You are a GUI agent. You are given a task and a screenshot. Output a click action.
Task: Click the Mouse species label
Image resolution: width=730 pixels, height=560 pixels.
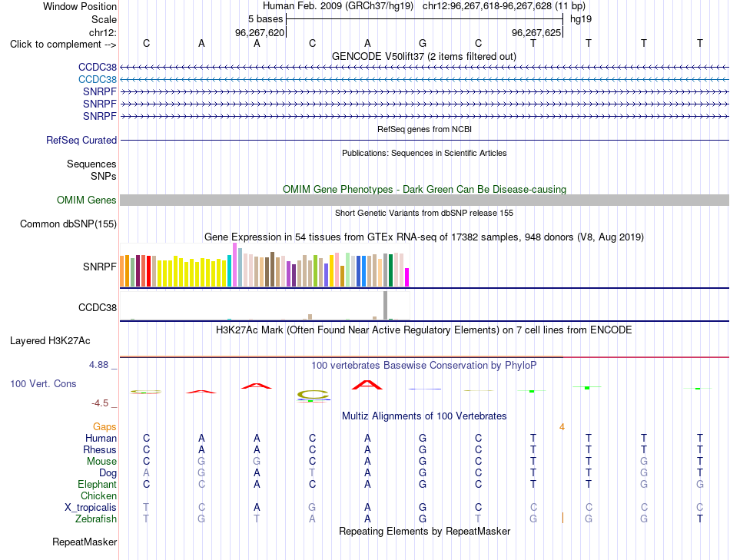101,462
